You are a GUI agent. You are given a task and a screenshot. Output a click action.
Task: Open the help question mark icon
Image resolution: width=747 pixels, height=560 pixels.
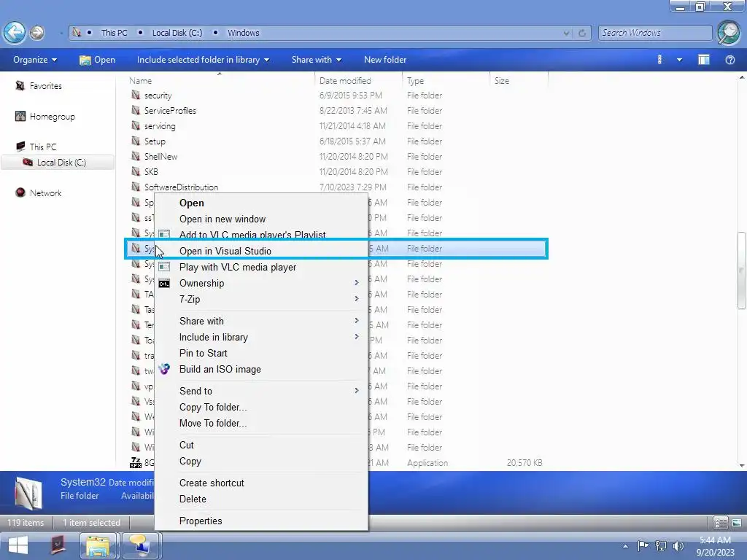[729, 60]
